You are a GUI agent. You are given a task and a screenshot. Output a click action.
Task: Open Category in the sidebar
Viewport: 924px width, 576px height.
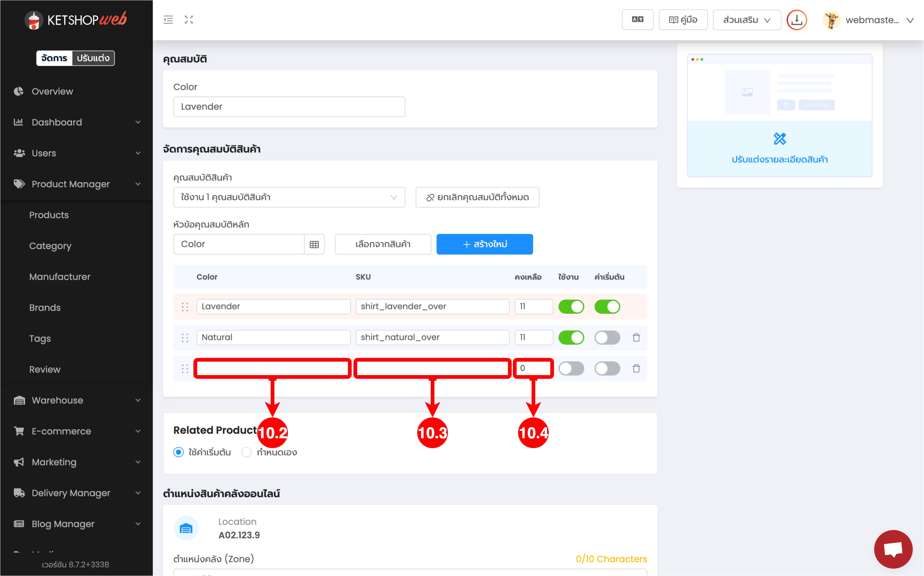(50, 246)
